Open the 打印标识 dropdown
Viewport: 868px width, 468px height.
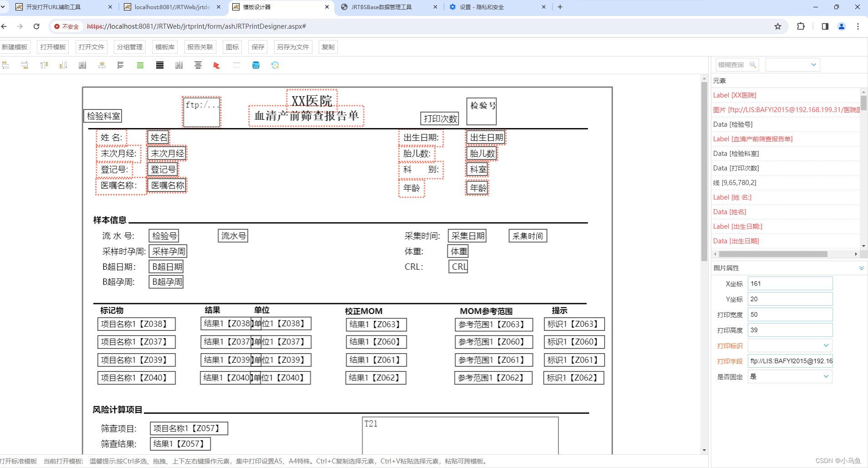[790, 345]
